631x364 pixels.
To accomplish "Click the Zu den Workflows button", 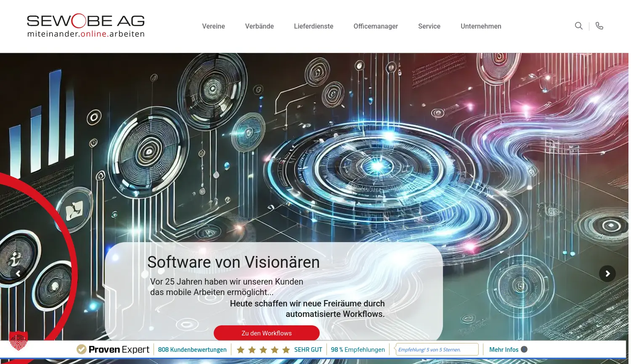I will 267,333.
